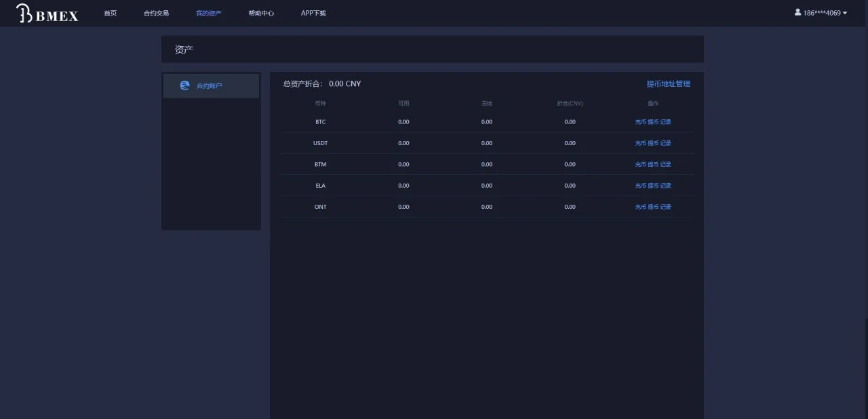
Task: Click the page vertical scrollbar
Action: point(865,366)
